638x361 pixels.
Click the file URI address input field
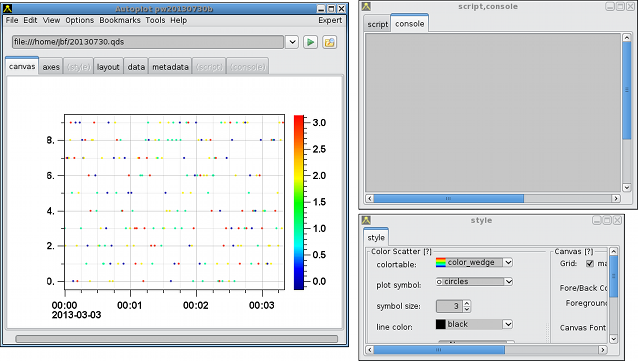pos(148,42)
